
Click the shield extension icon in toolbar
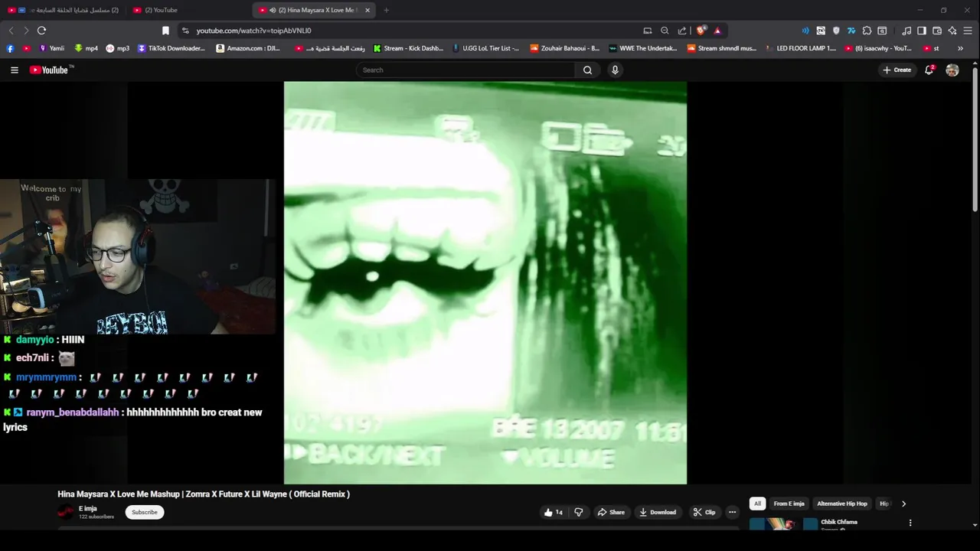(836, 31)
